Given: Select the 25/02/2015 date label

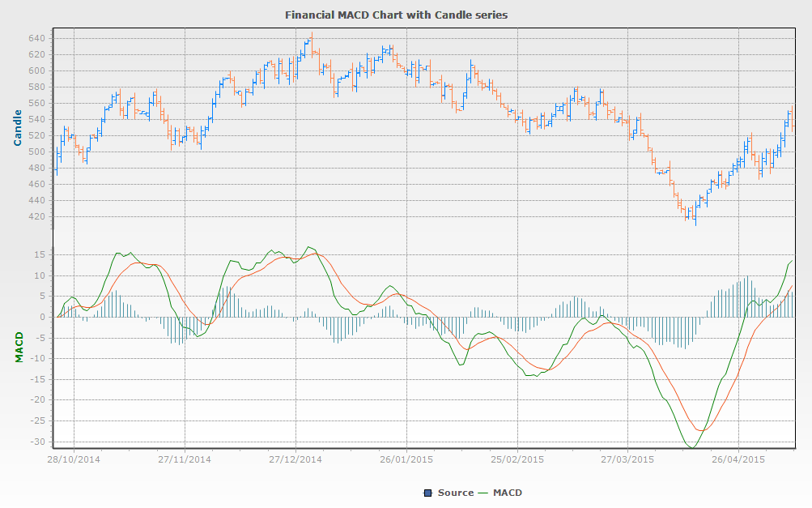Looking at the screenshot, I should (x=517, y=459).
